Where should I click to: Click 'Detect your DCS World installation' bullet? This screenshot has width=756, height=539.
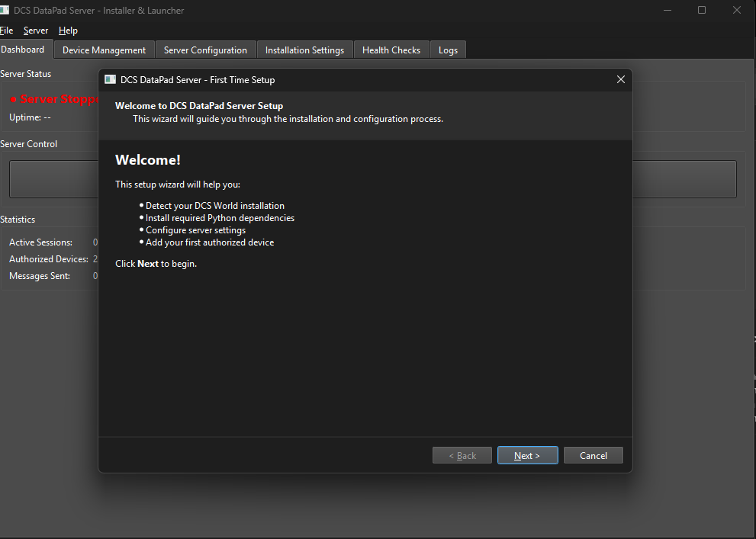coord(215,206)
